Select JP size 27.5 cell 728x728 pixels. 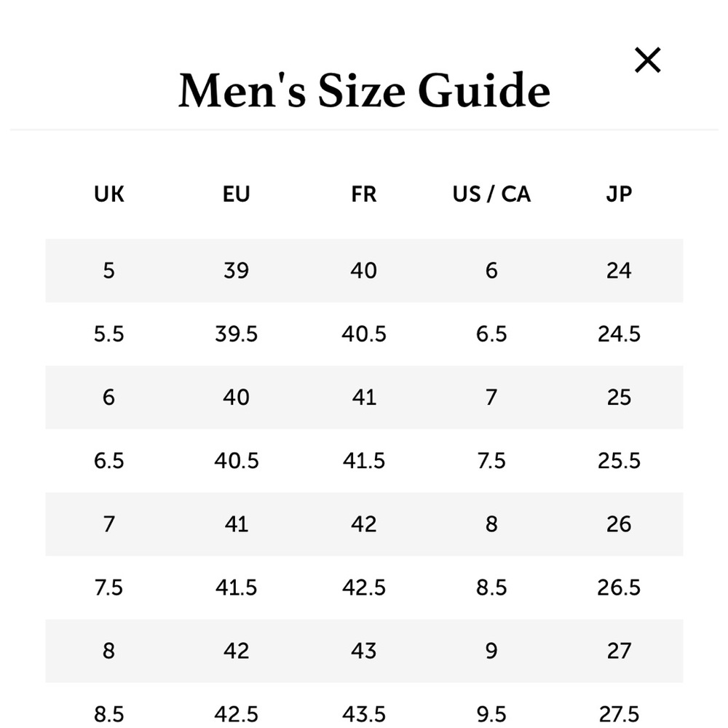tap(619, 713)
